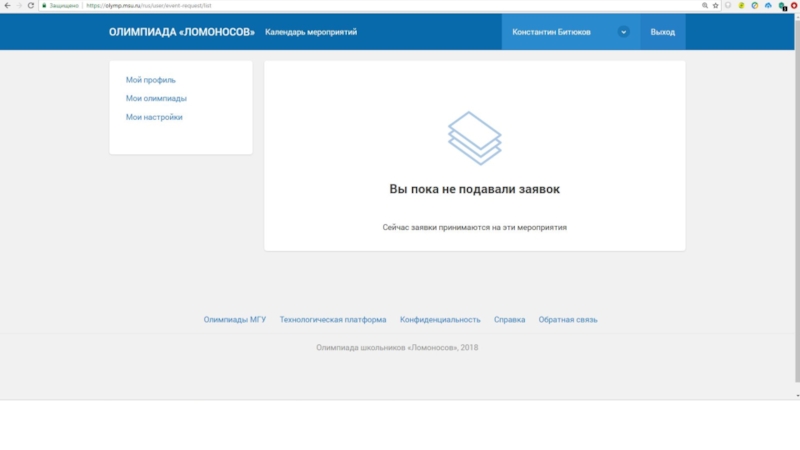The image size is (800, 450).
Task: Open the Константин Битюков account menu
Action: tap(551, 32)
